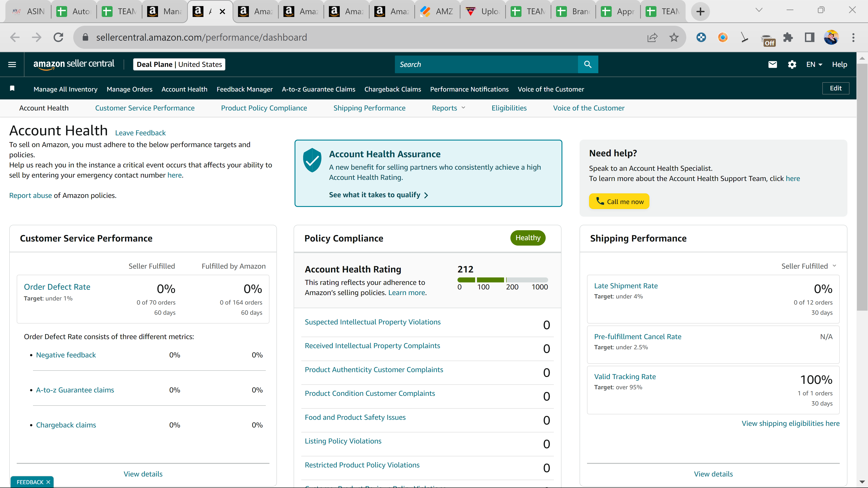Click the Edit navigation button

pos(836,88)
